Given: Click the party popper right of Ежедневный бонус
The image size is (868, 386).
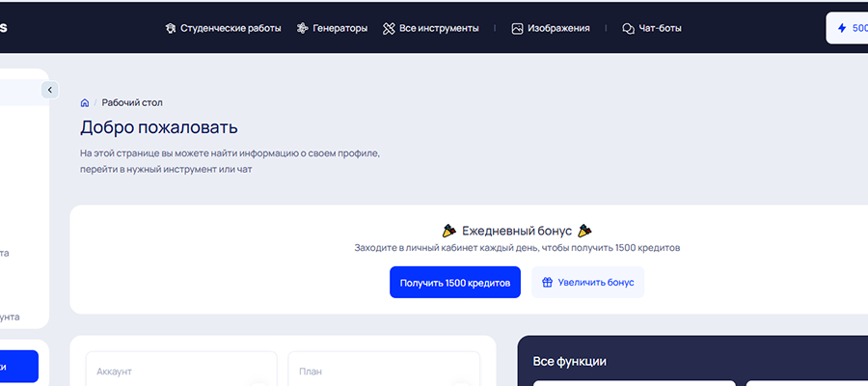Looking at the screenshot, I should [x=584, y=231].
